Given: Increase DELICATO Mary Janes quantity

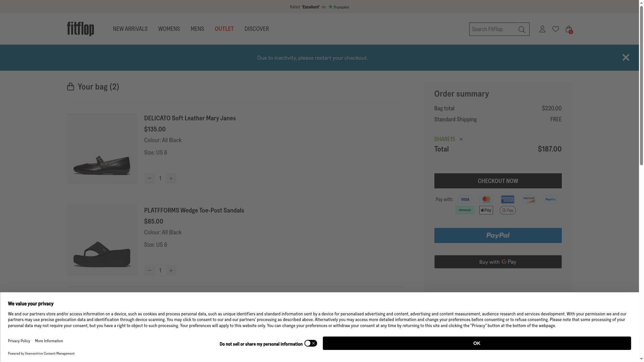Looking at the screenshot, I should 171,178.
